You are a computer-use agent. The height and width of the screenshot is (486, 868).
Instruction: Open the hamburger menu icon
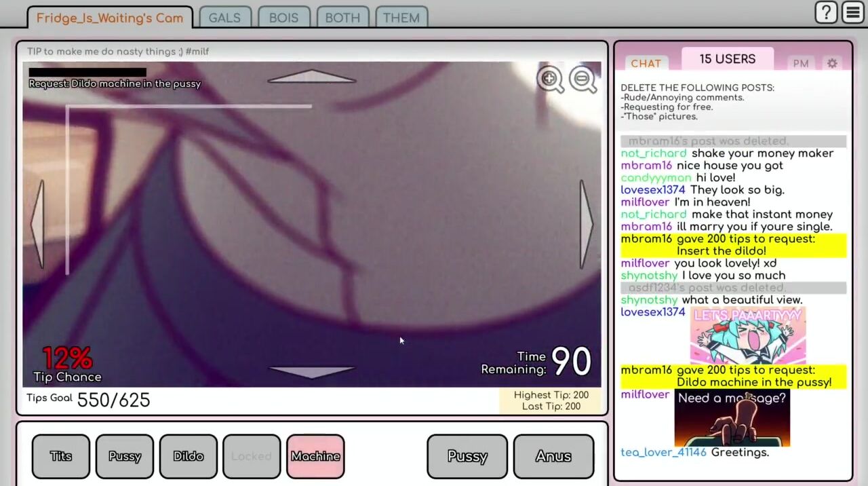(852, 13)
